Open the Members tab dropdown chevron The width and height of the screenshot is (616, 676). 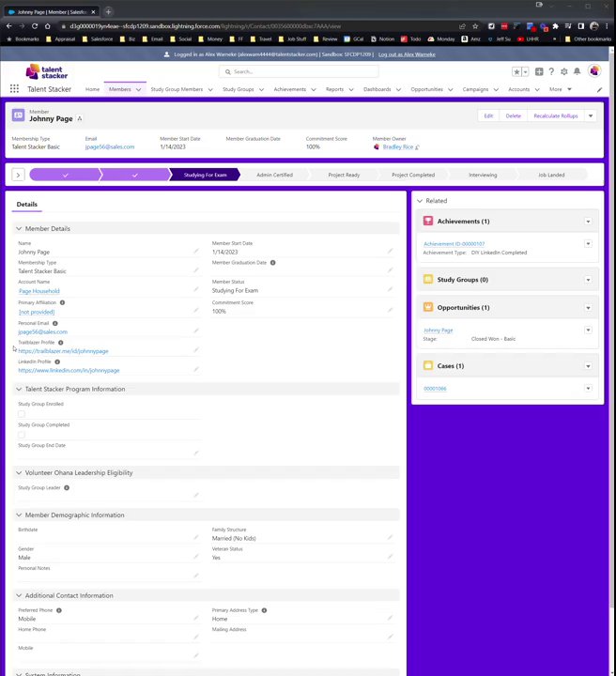(138, 90)
